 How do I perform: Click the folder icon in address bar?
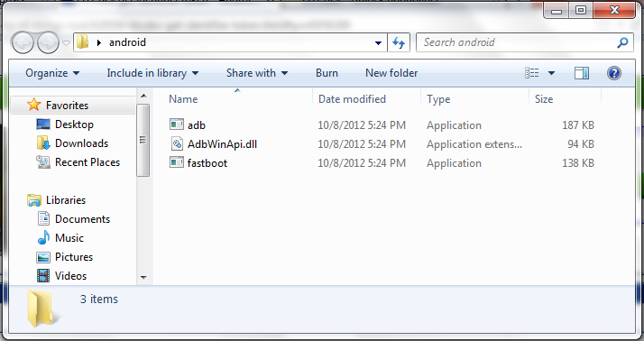(83, 41)
